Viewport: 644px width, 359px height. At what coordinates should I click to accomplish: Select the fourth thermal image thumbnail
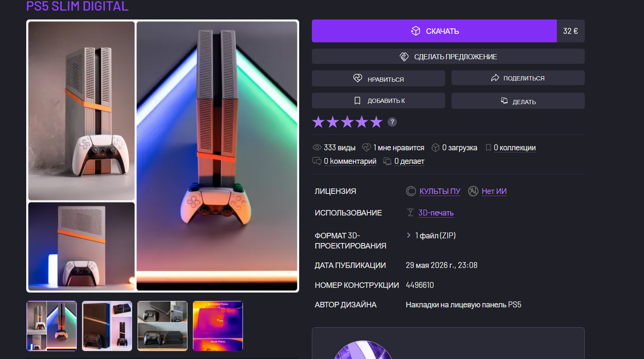click(218, 326)
